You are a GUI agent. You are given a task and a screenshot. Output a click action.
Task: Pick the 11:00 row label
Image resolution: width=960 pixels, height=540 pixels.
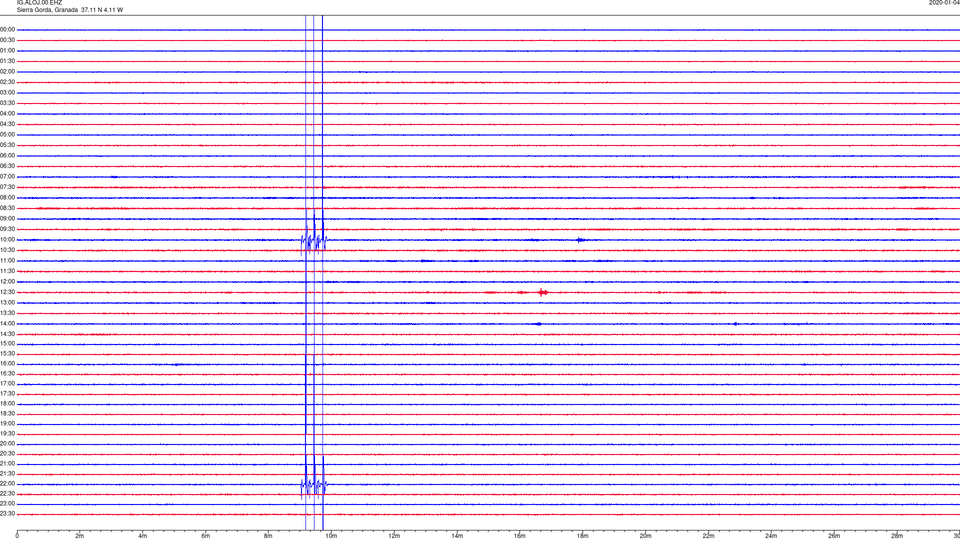pos(7,261)
